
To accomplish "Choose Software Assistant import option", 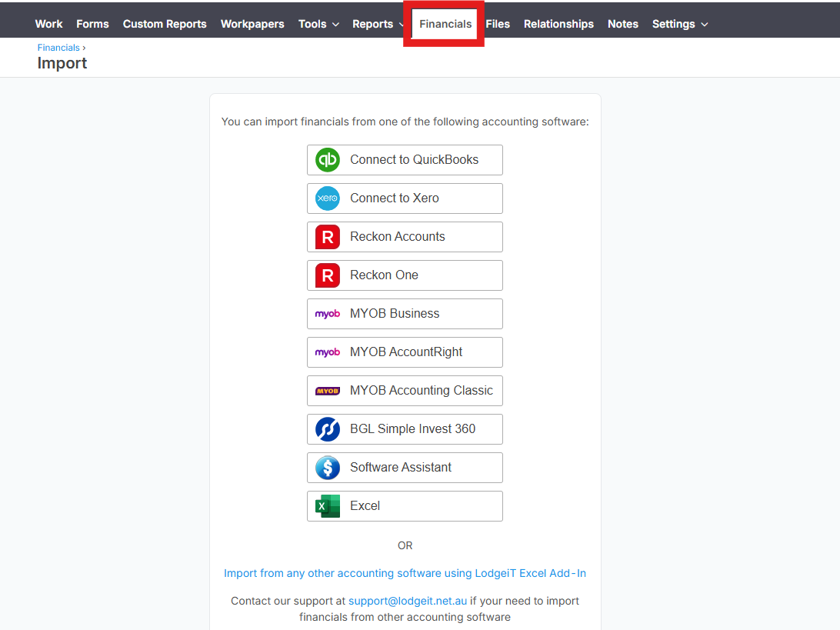I will 405,468.
